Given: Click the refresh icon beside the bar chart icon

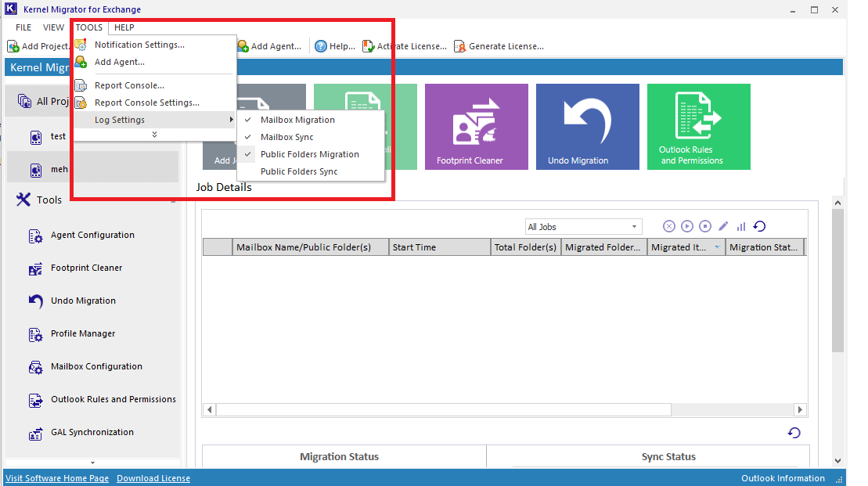Looking at the screenshot, I should tap(759, 226).
